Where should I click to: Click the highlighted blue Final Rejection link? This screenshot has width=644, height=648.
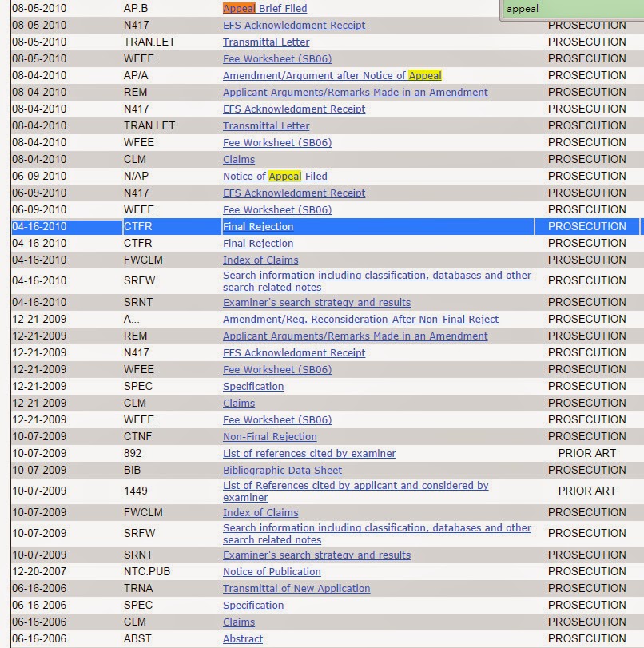pyautogui.click(x=258, y=226)
